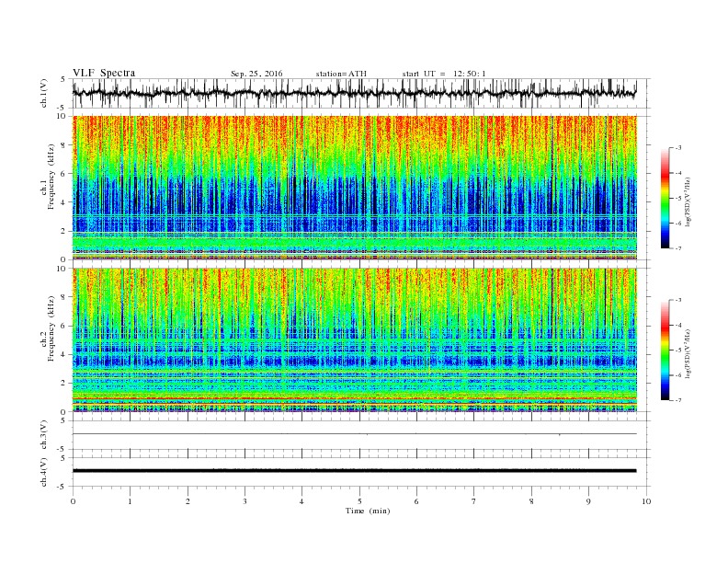Screen dimensions: 728x563
Task: Click time axis tick label '5'
Action: [x=359, y=501]
